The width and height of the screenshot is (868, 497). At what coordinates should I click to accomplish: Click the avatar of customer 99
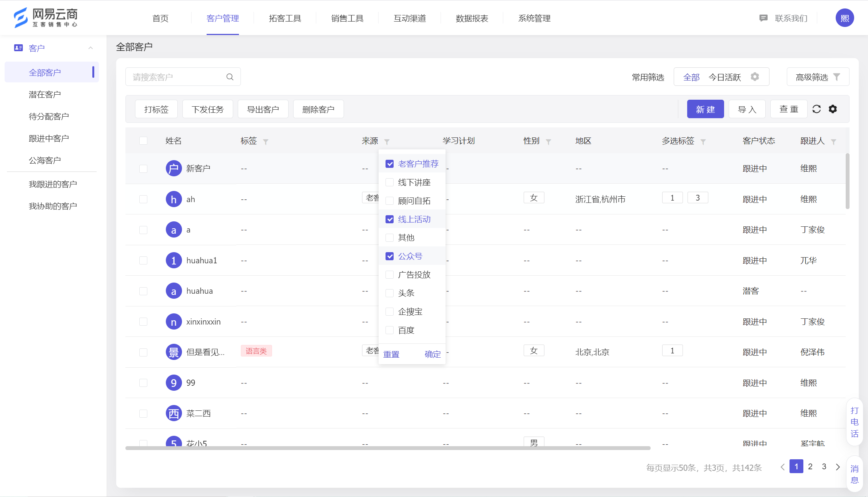pyautogui.click(x=174, y=383)
